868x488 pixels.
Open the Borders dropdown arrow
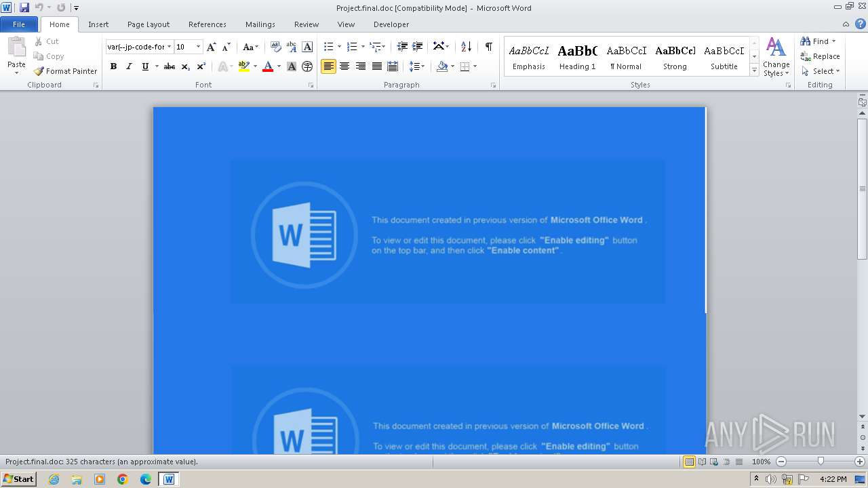(x=475, y=66)
